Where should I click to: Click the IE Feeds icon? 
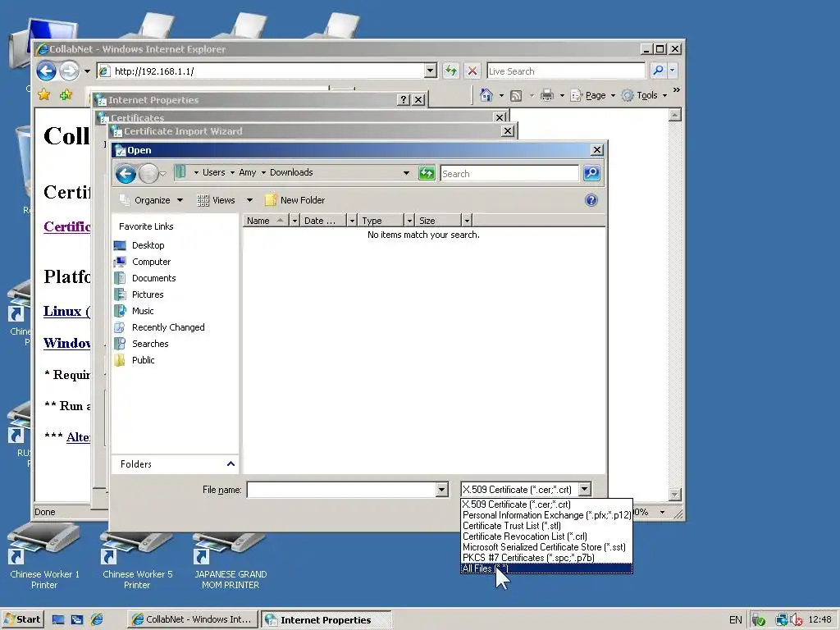coord(516,95)
